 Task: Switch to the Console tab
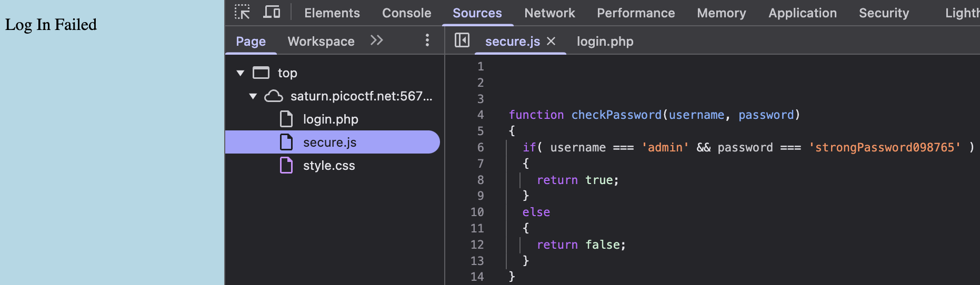406,13
